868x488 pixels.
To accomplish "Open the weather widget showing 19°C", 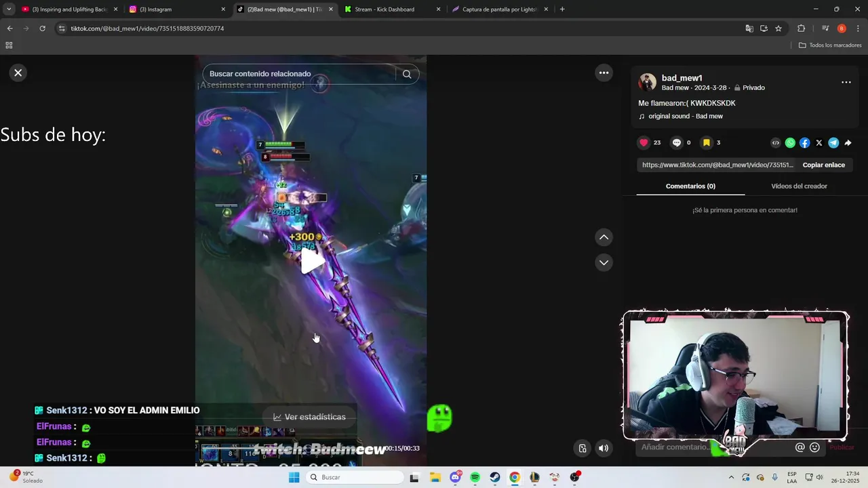I will coord(26,477).
